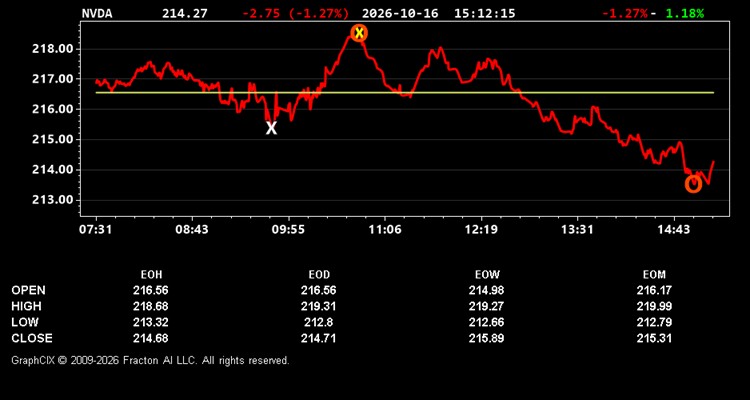
Task: Select the 13:31 time axis label
Action: [577, 230]
